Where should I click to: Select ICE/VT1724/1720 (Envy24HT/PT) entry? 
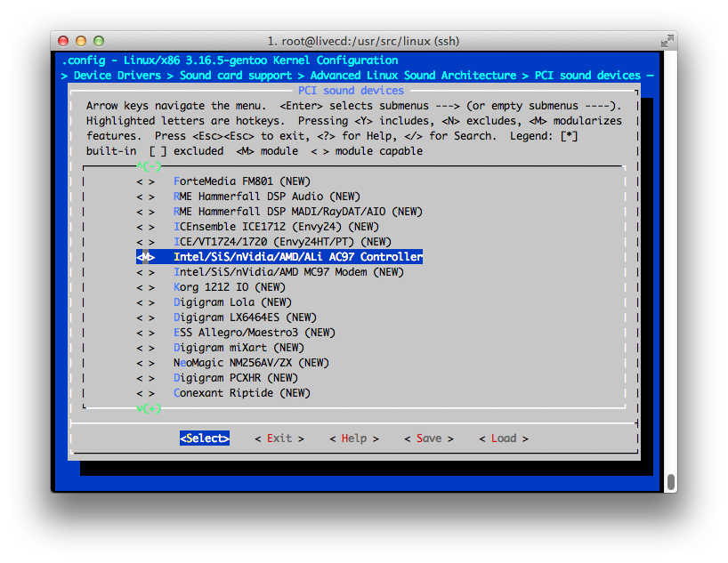coord(282,242)
